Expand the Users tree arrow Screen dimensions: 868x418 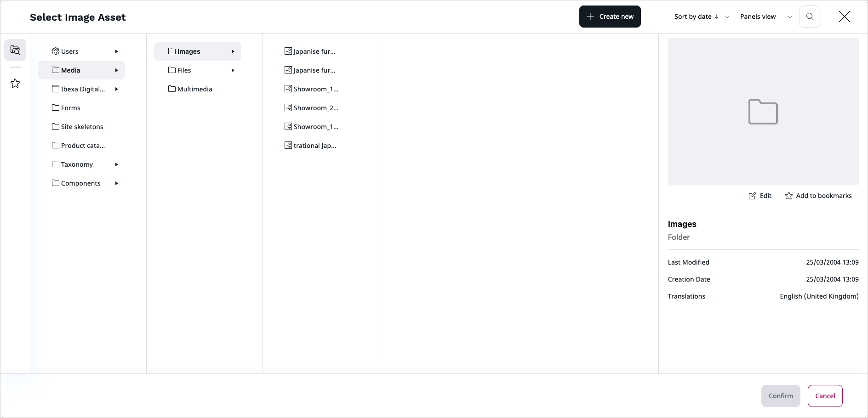[x=117, y=51]
